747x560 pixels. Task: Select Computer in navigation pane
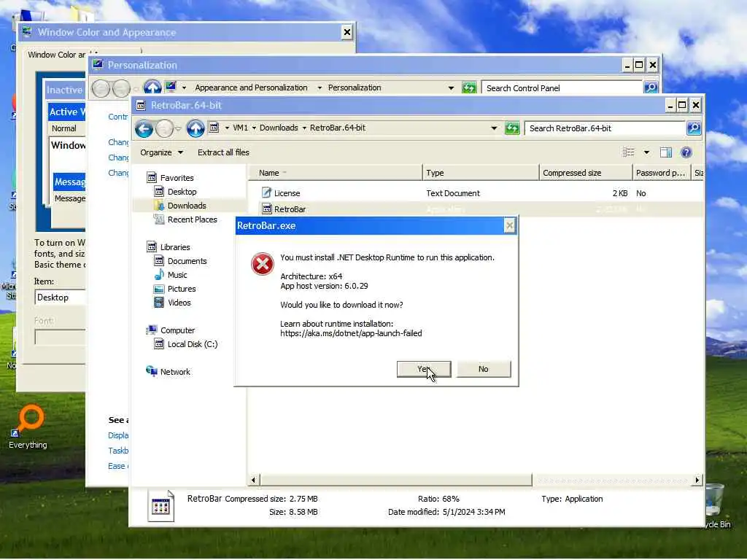[177, 330]
